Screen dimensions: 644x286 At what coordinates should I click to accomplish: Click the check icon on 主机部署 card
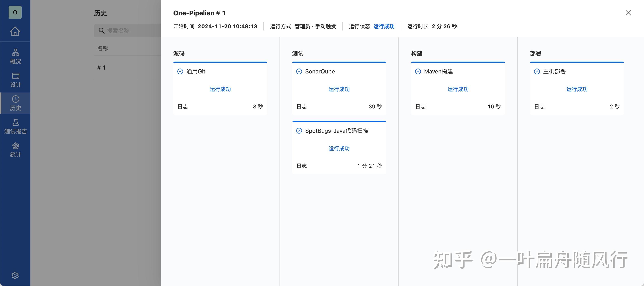537,71
